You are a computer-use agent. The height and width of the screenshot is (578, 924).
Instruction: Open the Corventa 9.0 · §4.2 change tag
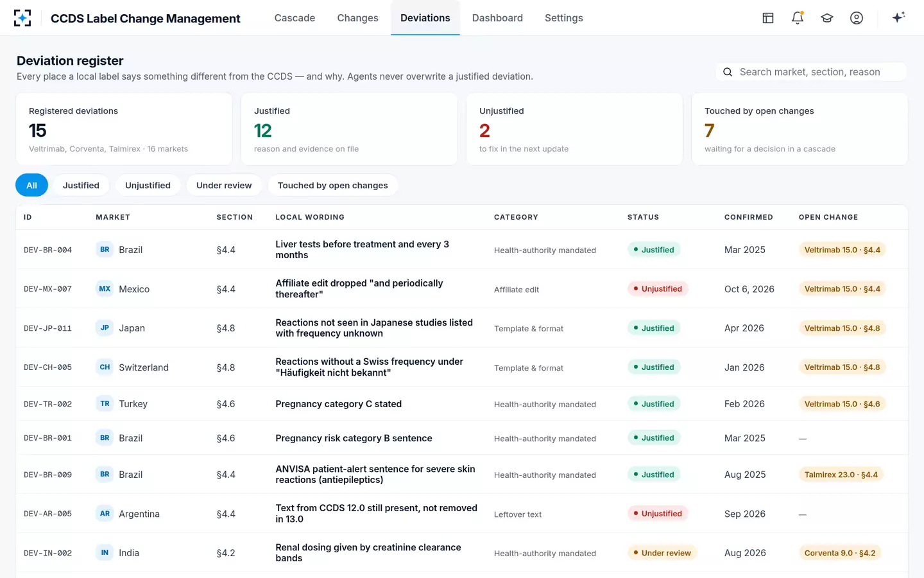point(840,553)
